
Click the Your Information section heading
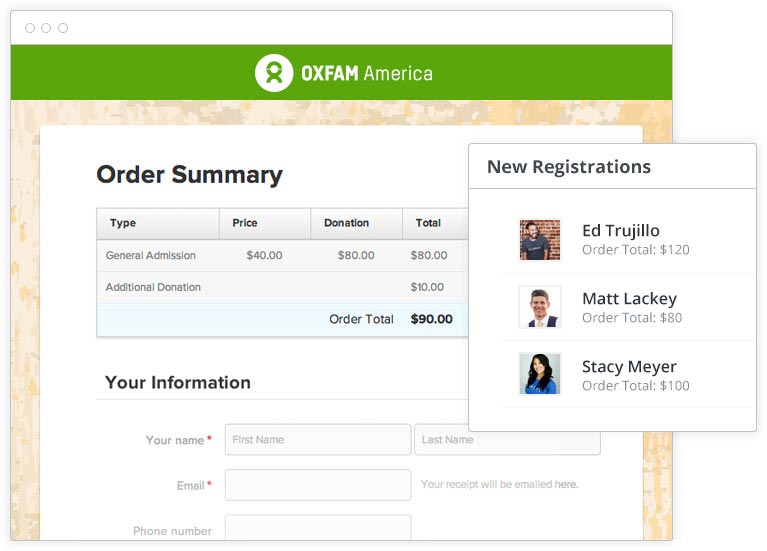(178, 383)
